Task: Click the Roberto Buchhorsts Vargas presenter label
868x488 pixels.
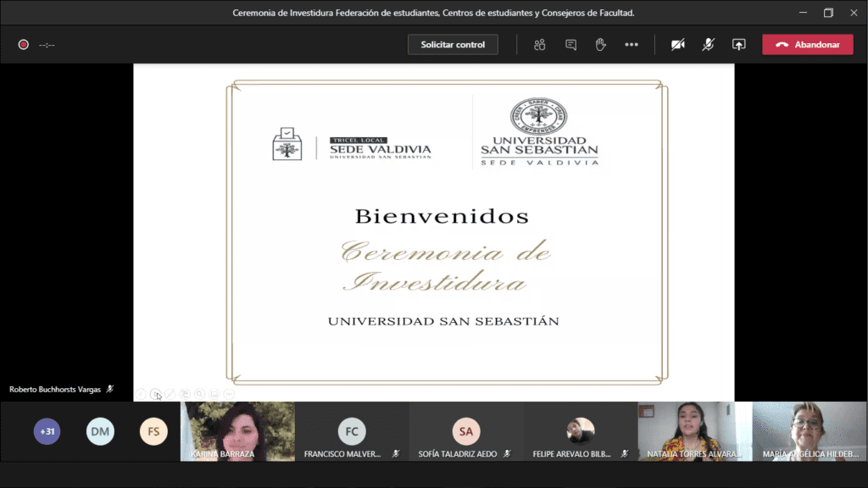Action: 55,390
